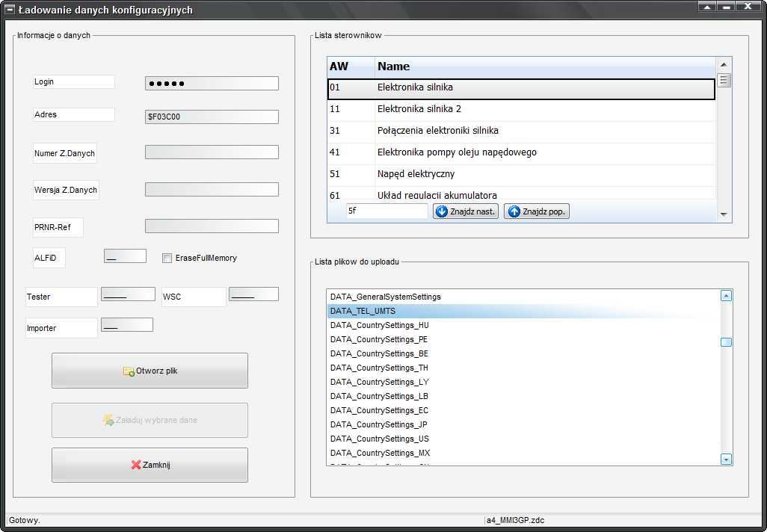
Task: Choose DATA_CountrySettings_JP file entry
Action: [379, 424]
